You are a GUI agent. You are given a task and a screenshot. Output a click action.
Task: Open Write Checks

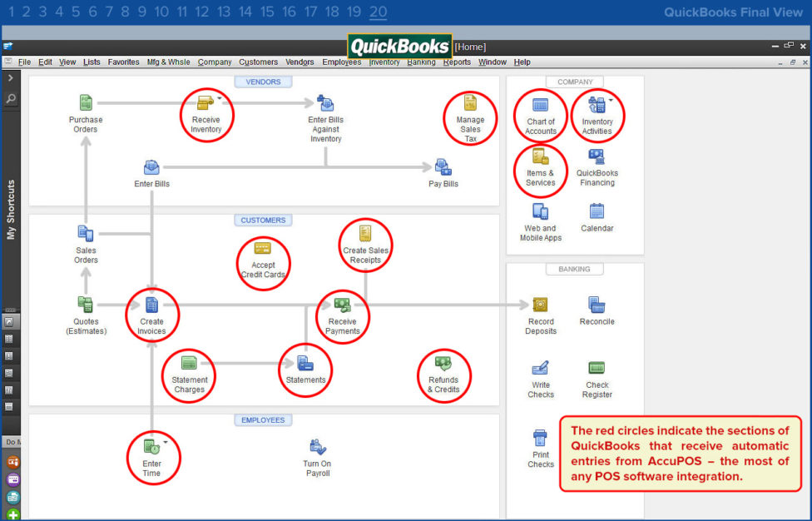coord(540,368)
